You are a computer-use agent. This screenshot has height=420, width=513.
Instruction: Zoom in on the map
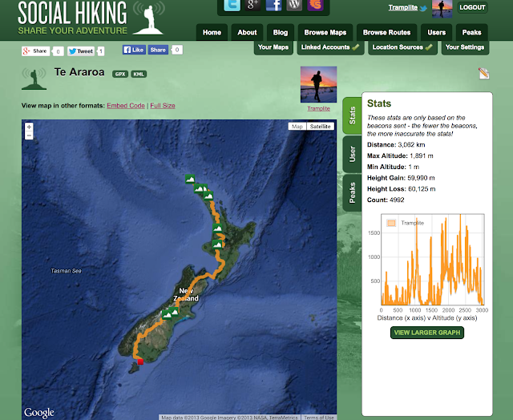(29, 127)
